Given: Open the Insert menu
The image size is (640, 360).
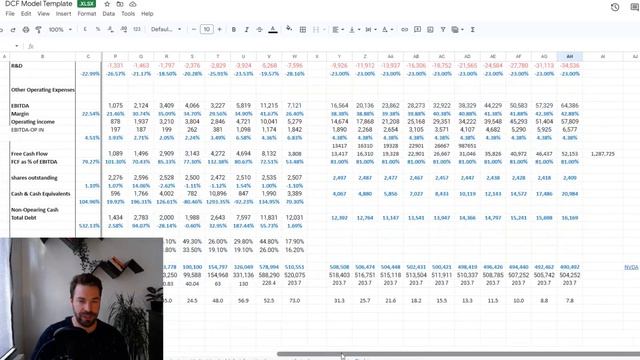Looking at the screenshot, I should (63, 14).
